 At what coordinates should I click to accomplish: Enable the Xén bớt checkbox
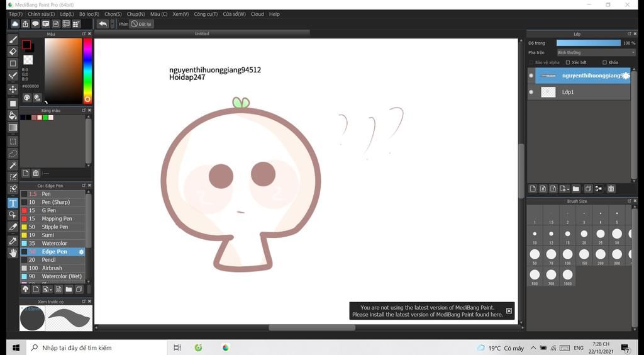(568, 62)
